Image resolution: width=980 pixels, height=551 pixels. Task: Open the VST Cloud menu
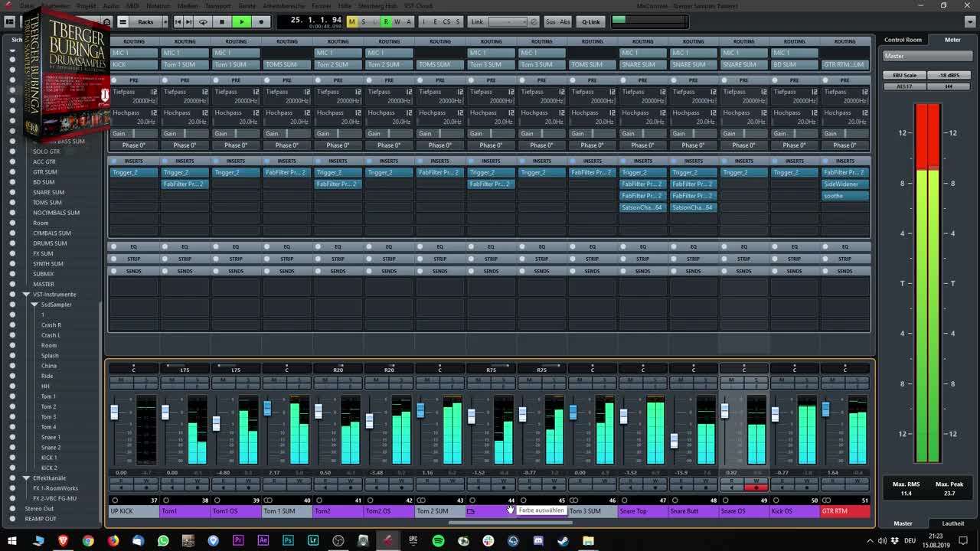[419, 5]
